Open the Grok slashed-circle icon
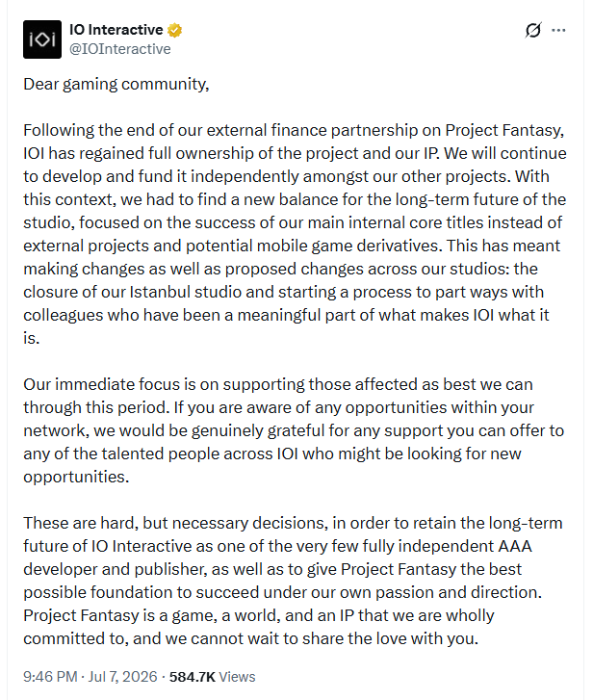This screenshot has height=700, width=593. (532, 31)
